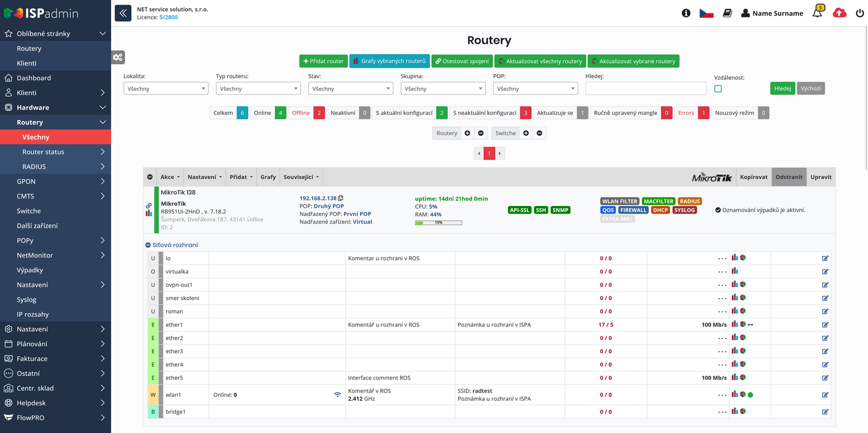Screen dimensions: 868x433
Task: Edit the wlan1 interface
Action: pyautogui.click(x=825, y=395)
